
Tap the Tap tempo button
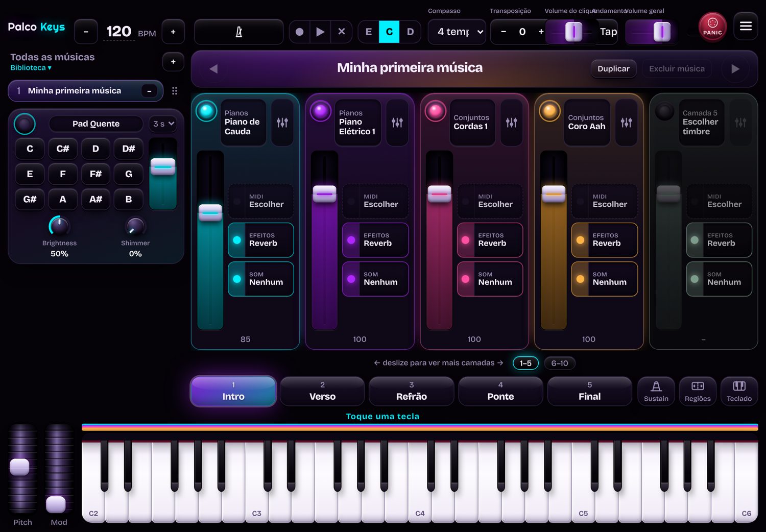pos(608,32)
